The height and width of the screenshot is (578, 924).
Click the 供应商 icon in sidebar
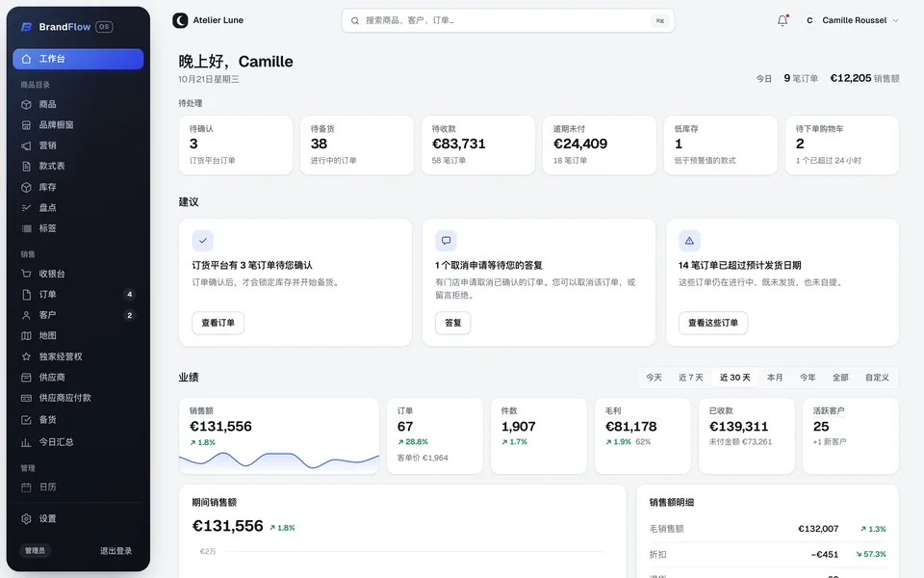coord(26,378)
